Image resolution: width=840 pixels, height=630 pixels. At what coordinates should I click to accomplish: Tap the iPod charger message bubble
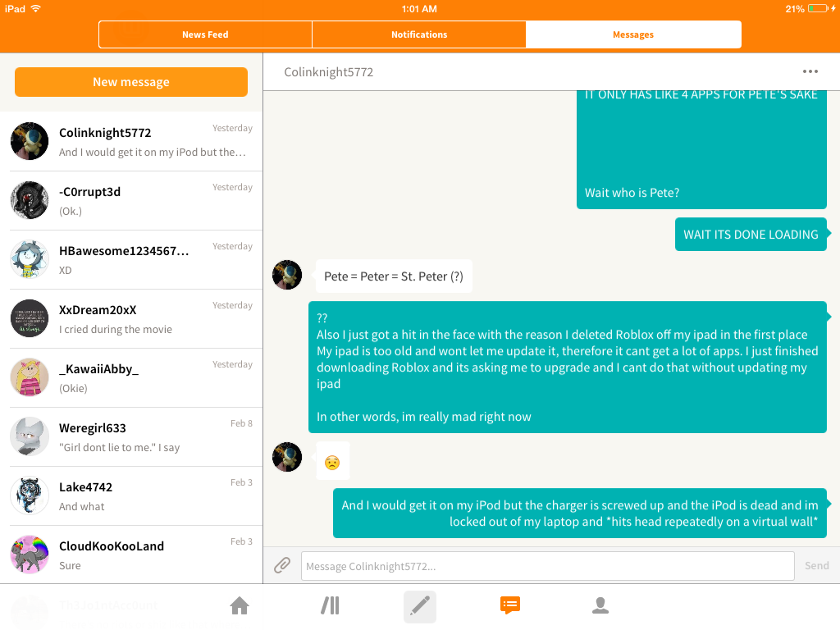coord(580,514)
